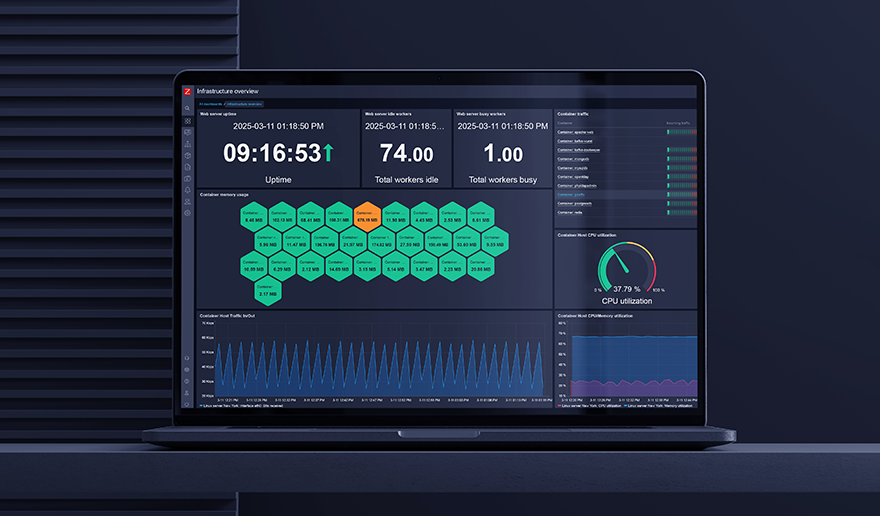This screenshot has height=516, width=880.
Task: Click the Support icon in lower sidebar
Action: point(187,358)
